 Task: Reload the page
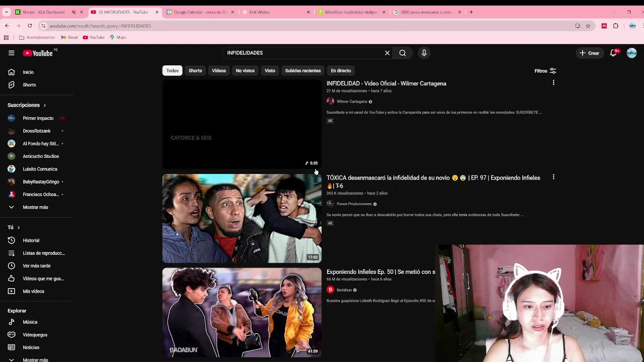(30, 26)
